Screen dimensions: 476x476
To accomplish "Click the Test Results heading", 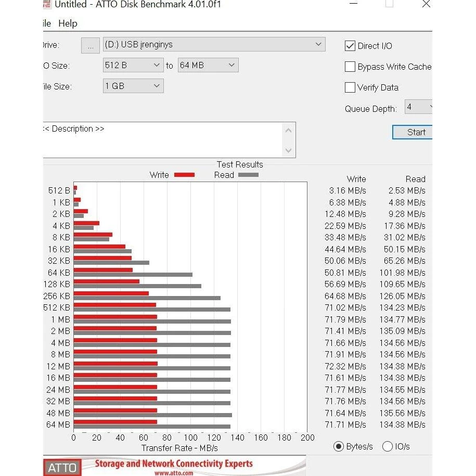I will [x=240, y=164].
